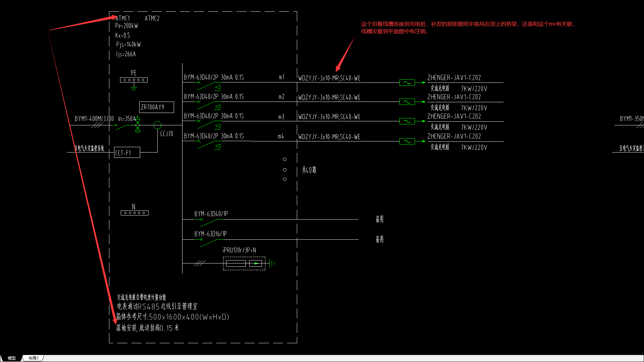Select the 电表通过RS485总线引至管理室 note
The width and height of the screenshot is (644, 362).
[157, 306]
